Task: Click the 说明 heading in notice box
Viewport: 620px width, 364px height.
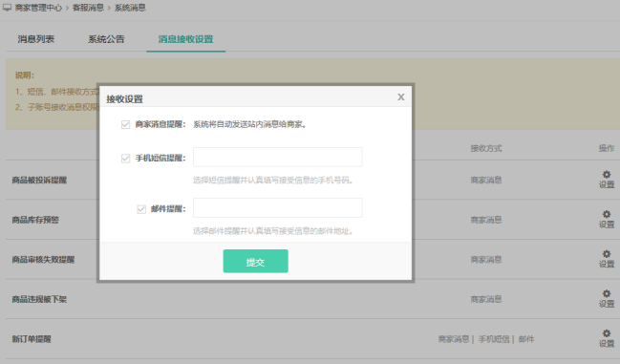Action: 25,75
